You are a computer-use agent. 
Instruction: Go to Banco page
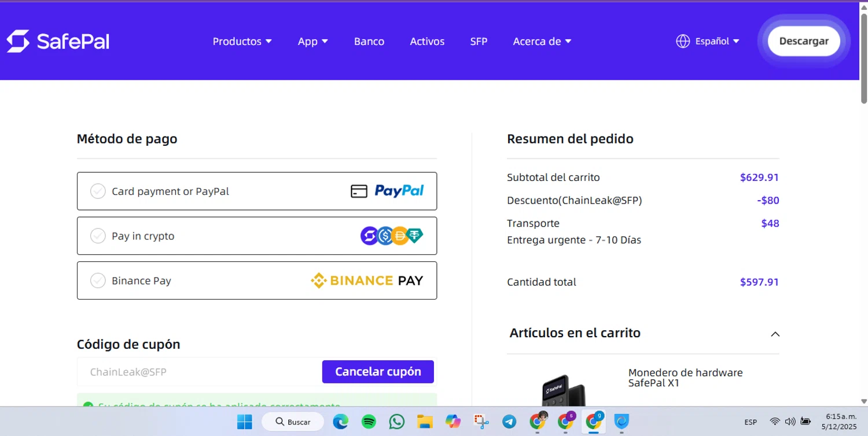click(369, 41)
